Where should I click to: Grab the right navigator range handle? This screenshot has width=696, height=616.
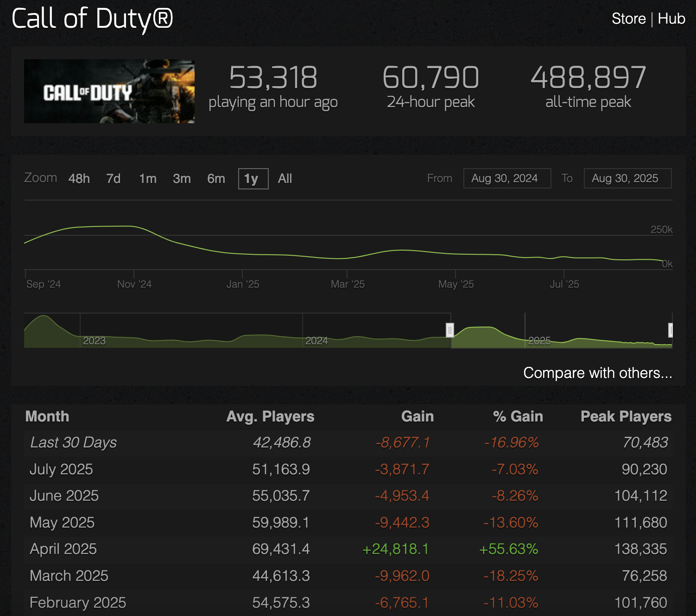click(671, 330)
